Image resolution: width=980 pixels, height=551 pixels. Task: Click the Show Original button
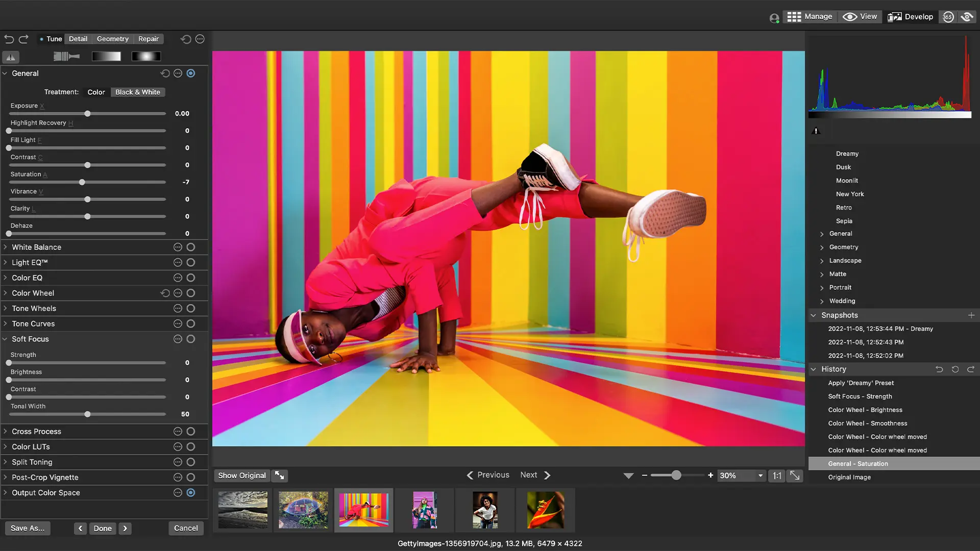coord(241,475)
